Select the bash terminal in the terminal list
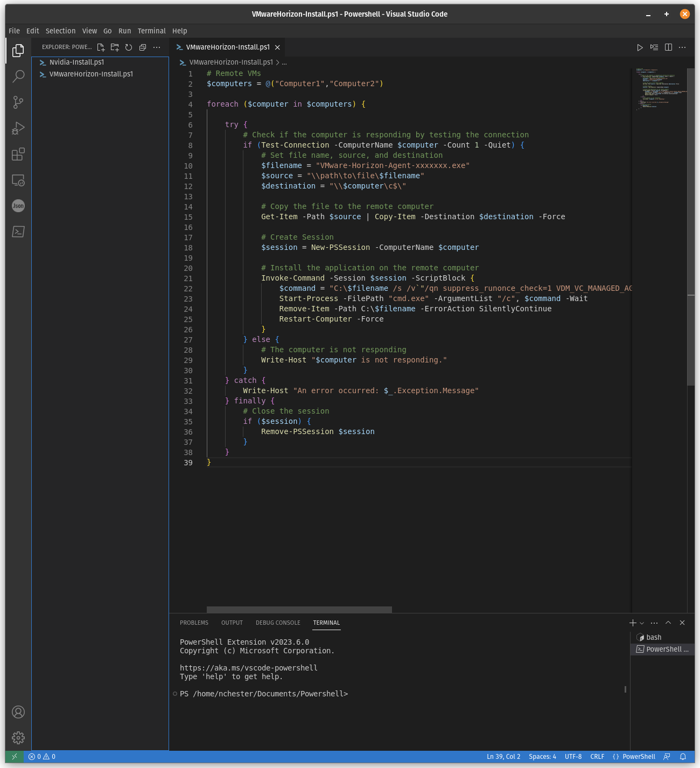700x768 pixels. pos(653,637)
